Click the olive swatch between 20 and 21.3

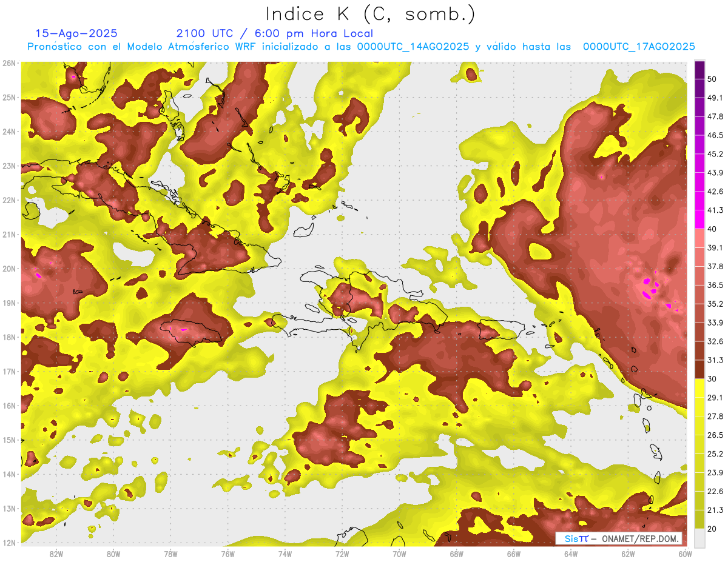(699, 519)
